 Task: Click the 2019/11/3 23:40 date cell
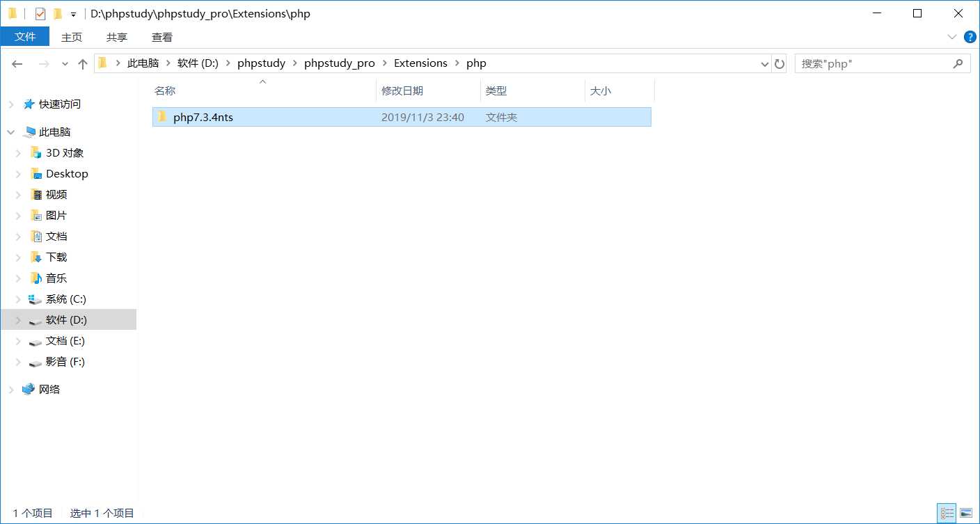click(x=422, y=118)
